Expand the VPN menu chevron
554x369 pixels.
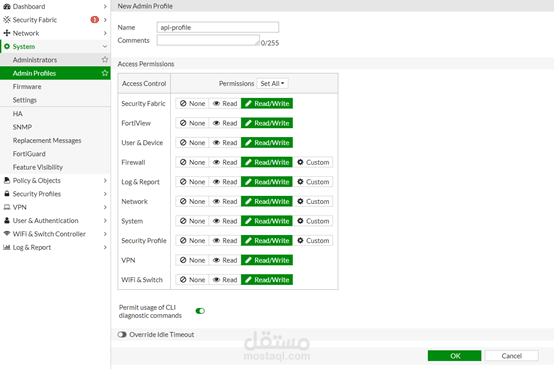point(105,207)
